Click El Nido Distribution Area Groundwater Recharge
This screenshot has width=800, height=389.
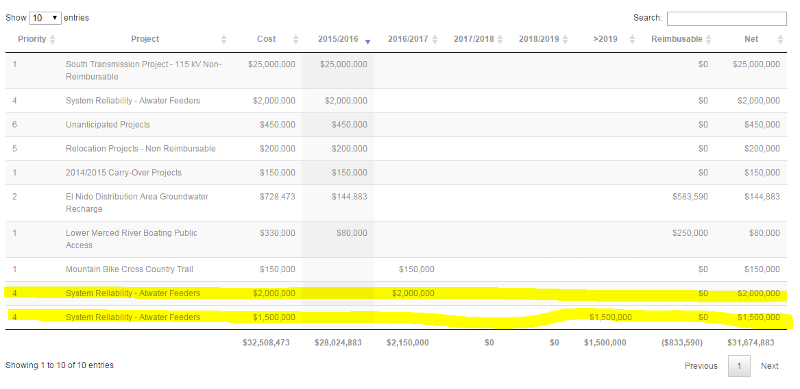(137, 203)
